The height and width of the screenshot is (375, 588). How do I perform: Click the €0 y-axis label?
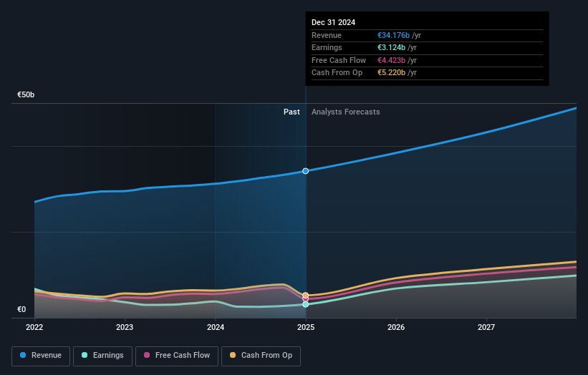click(21, 310)
